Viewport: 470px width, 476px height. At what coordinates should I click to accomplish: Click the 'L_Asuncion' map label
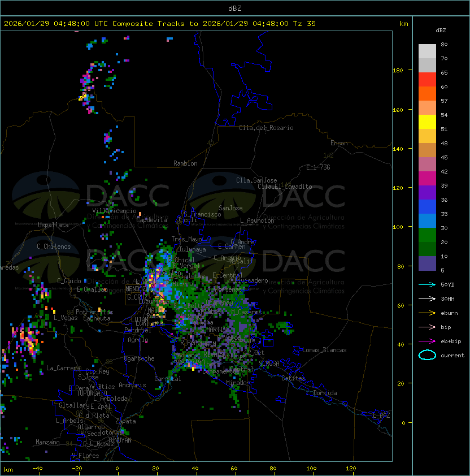click(x=257, y=220)
